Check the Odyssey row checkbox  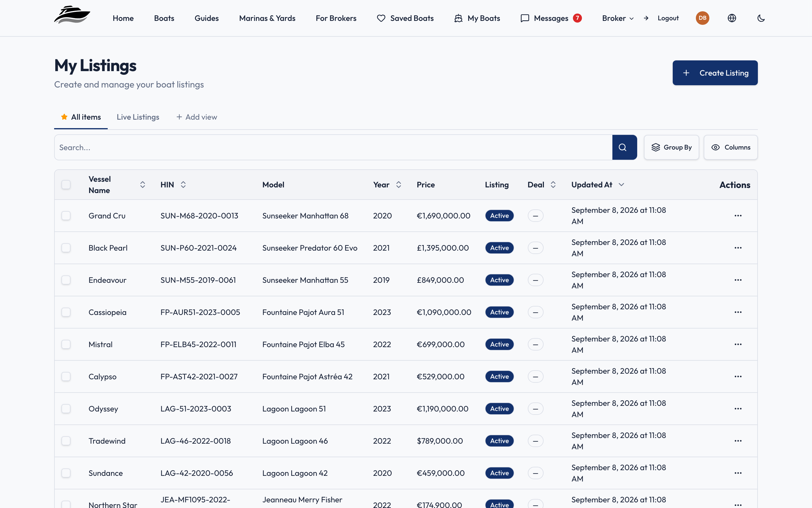(66, 409)
